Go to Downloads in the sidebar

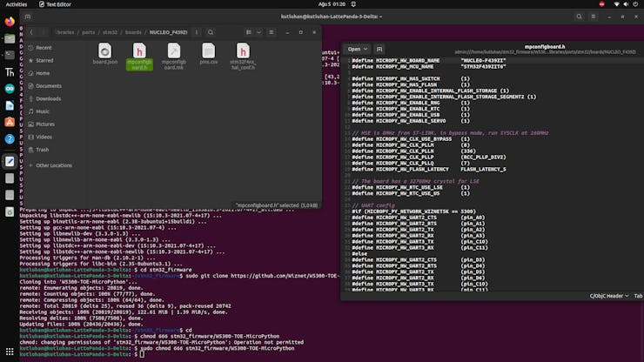pyautogui.click(x=49, y=98)
